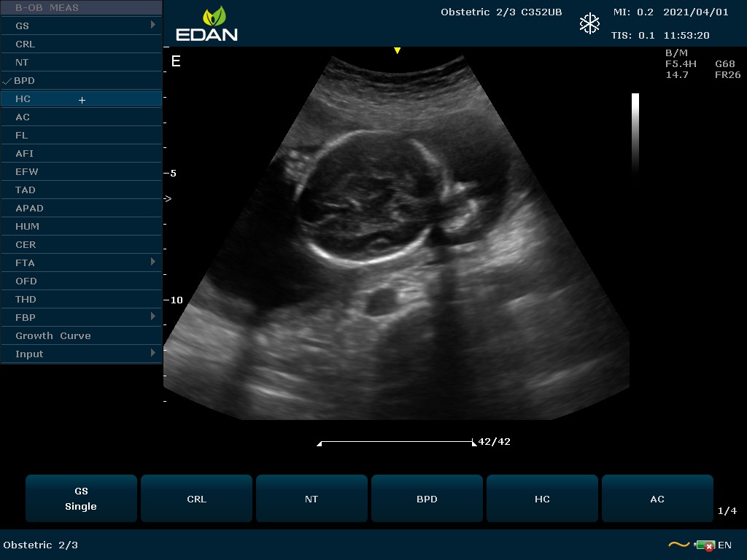Viewport: 747px width, 560px height.
Task: Click the yellow probe waveform icon
Action: pyautogui.click(x=678, y=545)
